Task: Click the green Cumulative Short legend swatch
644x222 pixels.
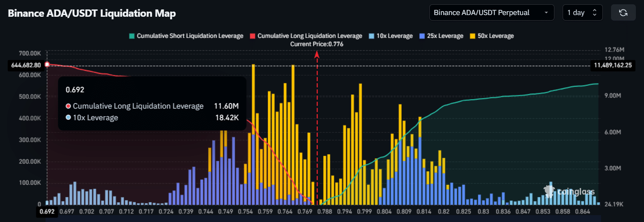Action: (132, 36)
